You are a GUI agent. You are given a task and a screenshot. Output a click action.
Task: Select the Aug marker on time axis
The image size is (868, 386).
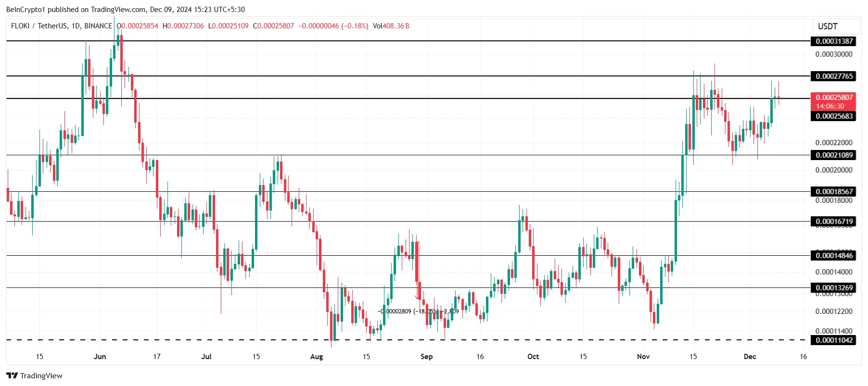(317, 357)
